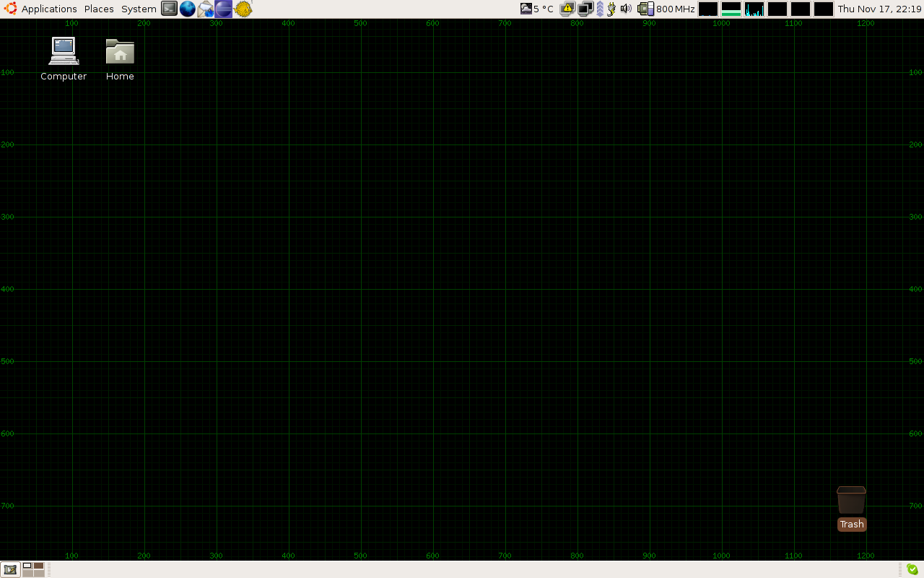The height and width of the screenshot is (578, 924).
Task: Select the Home folder desktop icon
Action: click(120, 59)
